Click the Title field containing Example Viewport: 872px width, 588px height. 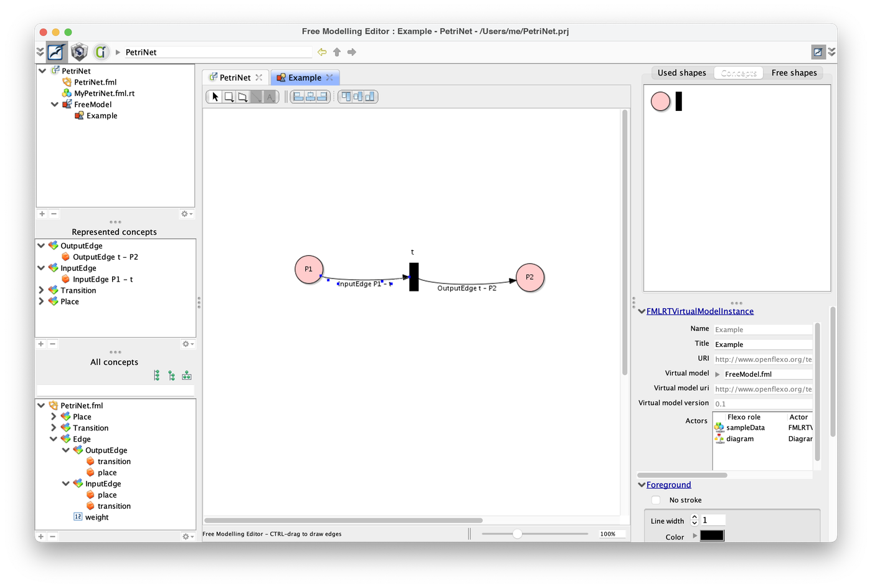[763, 344]
